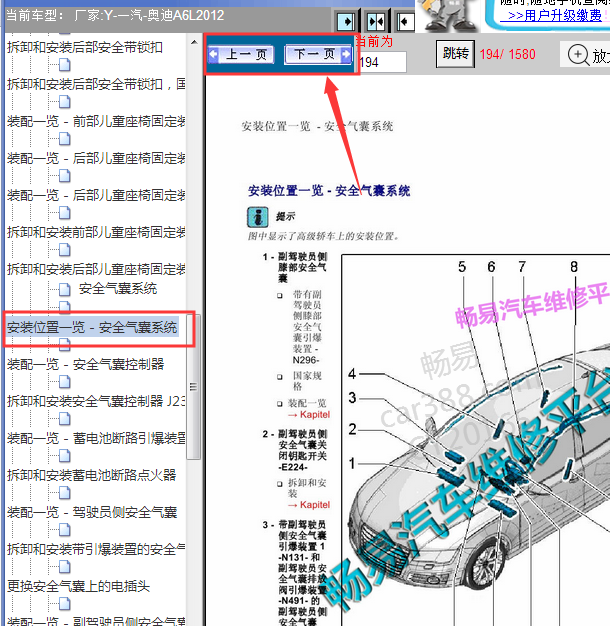The image size is (610, 626).
Task: Click the magnifier zoom-in 放大 icon
Action: (x=578, y=55)
